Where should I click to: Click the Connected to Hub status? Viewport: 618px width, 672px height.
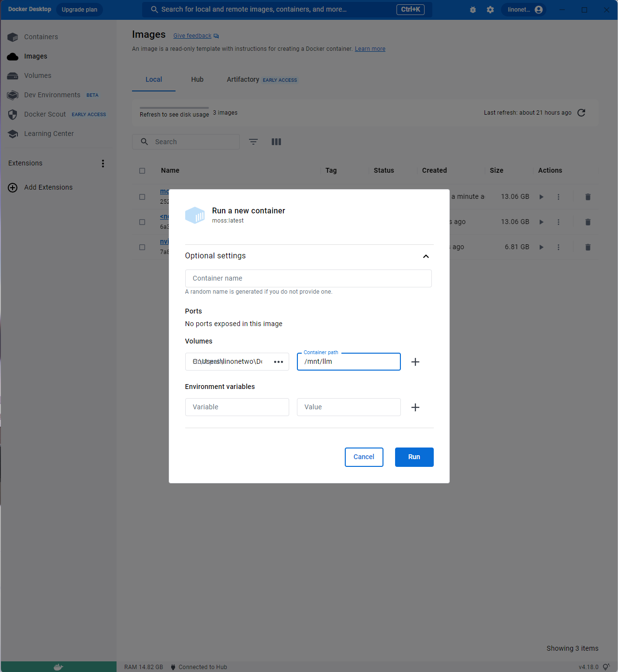tap(198, 667)
